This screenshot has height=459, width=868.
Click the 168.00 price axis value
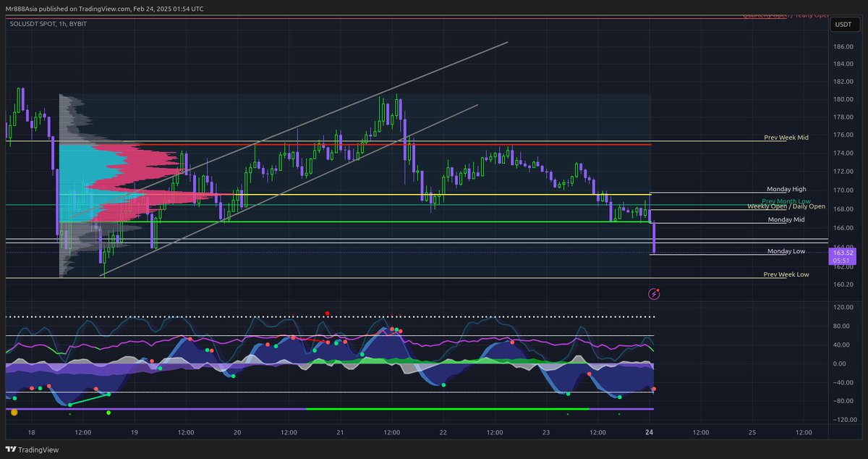[x=843, y=211]
